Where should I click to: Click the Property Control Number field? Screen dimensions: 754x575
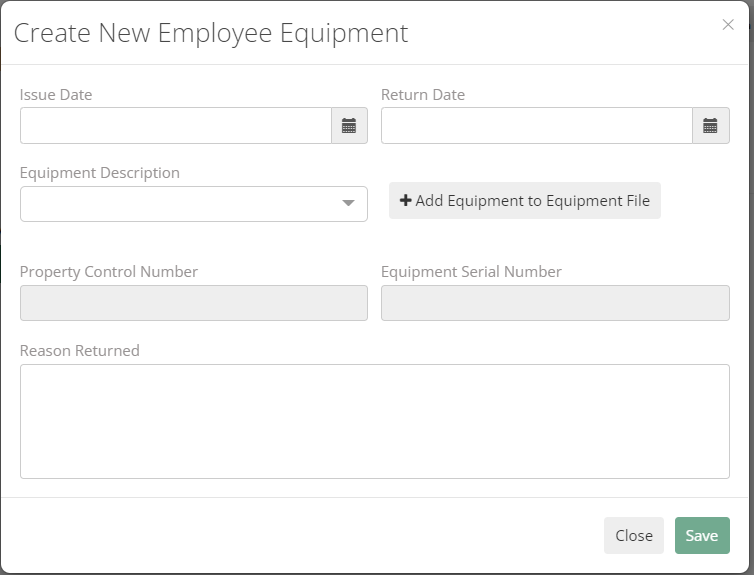[x=194, y=303]
